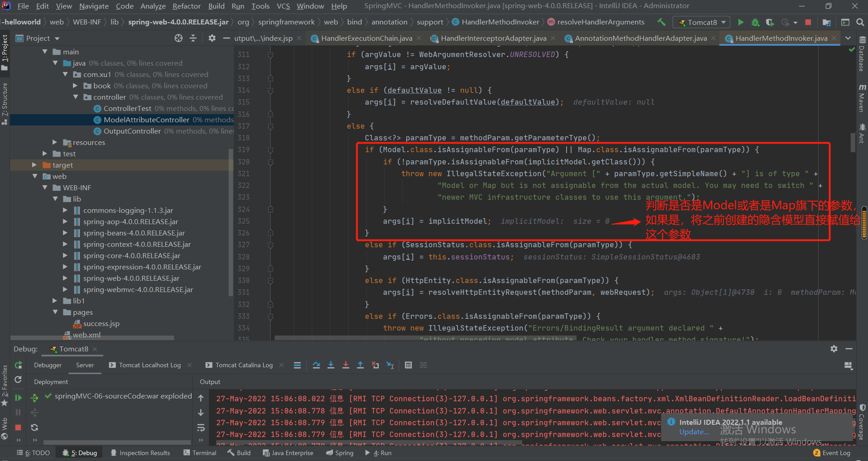The height and width of the screenshot is (461, 868).
Task: Open Java Enterprise tool window
Action: point(288,453)
